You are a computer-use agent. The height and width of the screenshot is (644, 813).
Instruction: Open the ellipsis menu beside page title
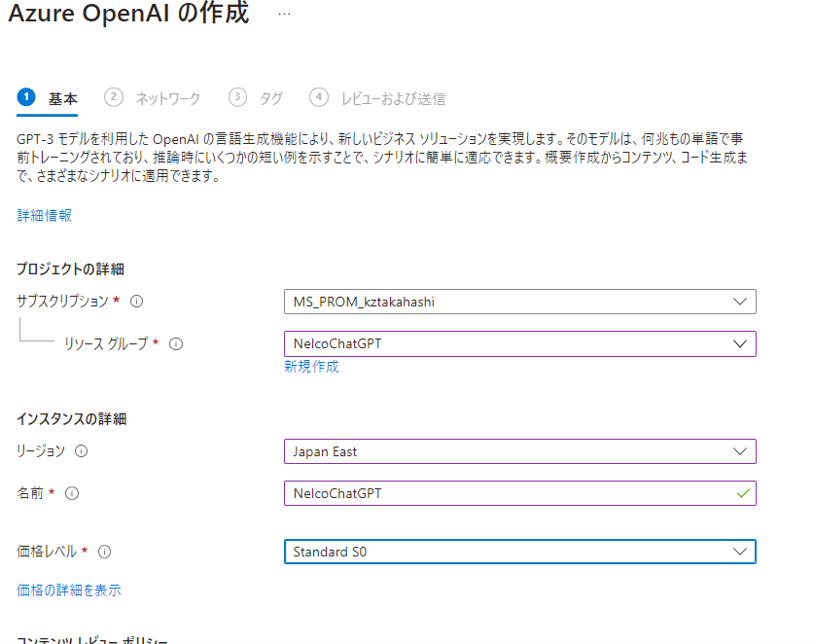click(x=284, y=15)
